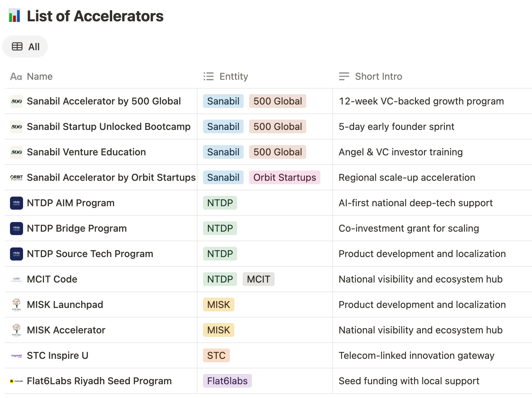Screen dimensions: 532x398
Task: Open Sanabil Accelerator by Orbit Startups page
Action: tap(111, 178)
